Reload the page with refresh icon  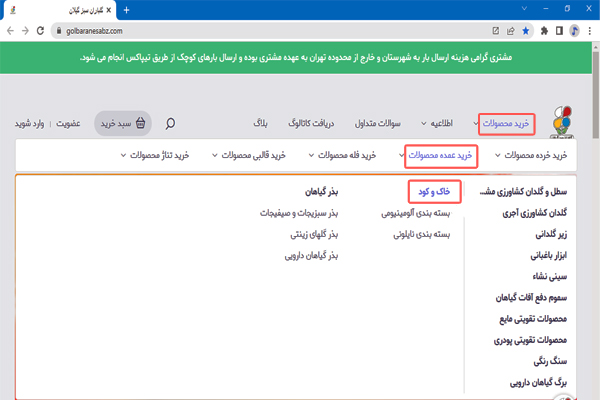pos(40,31)
